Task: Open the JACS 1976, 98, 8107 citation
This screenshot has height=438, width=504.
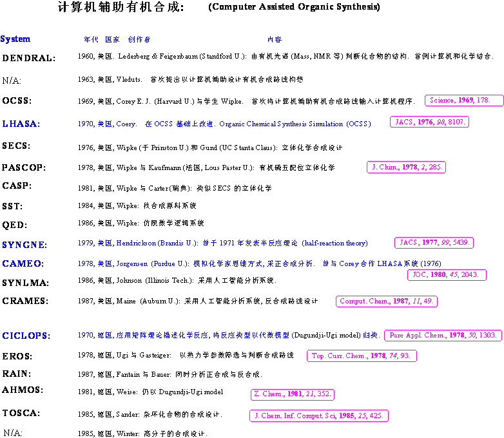Action: coord(429,122)
